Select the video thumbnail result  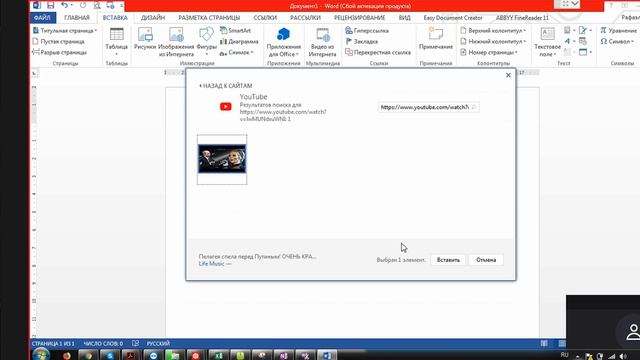[222, 159]
